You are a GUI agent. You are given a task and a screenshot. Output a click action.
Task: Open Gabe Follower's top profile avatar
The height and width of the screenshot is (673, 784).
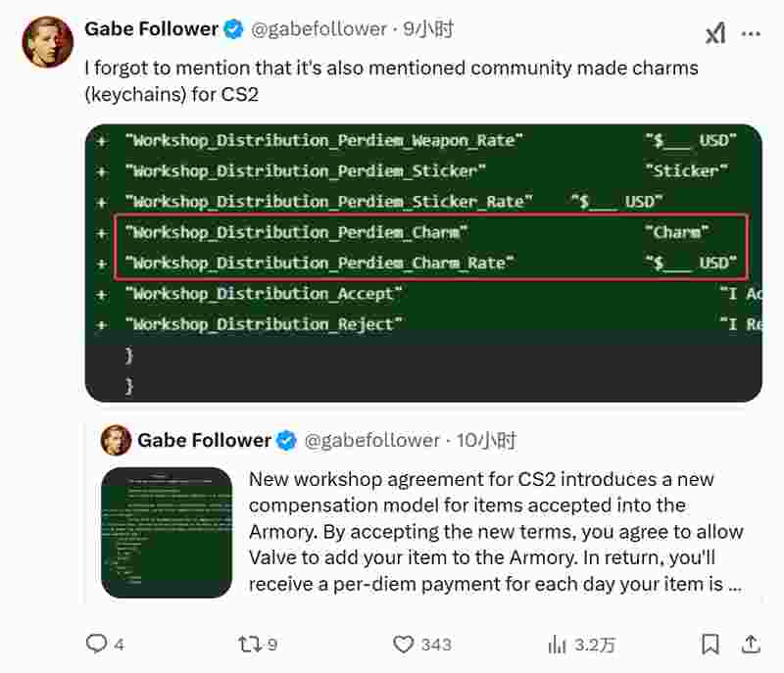pyautogui.click(x=48, y=42)
